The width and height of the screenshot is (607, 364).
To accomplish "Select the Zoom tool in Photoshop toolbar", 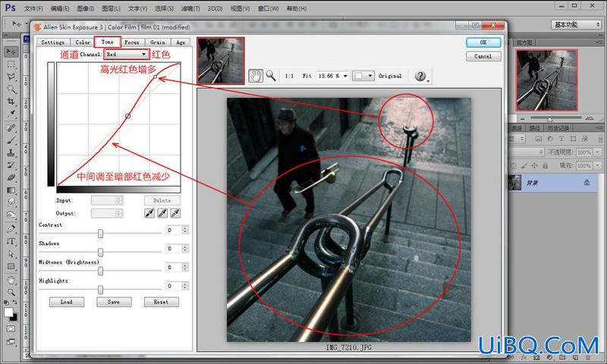I will pyautogui.click(x=11, y=292).
